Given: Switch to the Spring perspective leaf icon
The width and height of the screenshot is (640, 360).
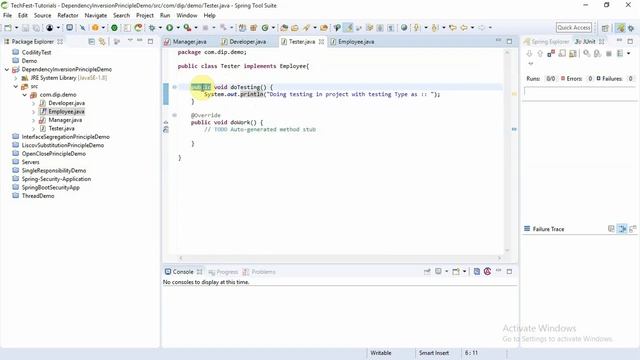Looking at the screenshot, I should [x=620, y=28].
